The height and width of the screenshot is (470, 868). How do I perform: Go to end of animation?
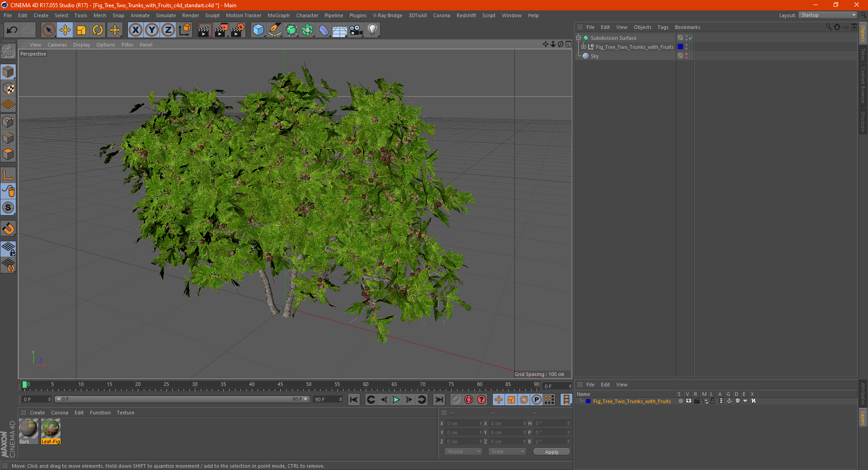tap(439, 399)
